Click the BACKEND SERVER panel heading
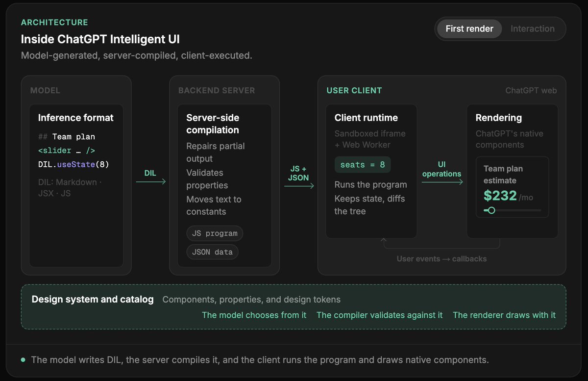The height and width of the screenshot is (381, 588). pyautogui.click(x=217, y=91)
